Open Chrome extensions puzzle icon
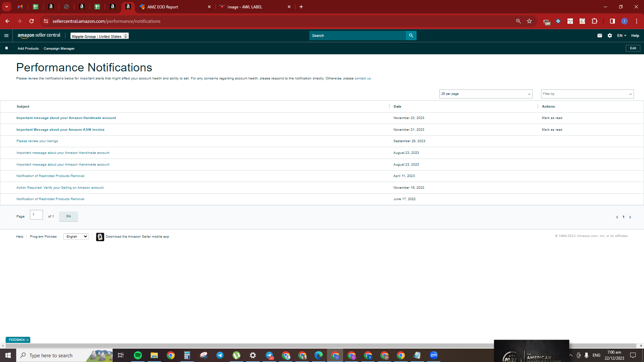 [x=594, y=21]
